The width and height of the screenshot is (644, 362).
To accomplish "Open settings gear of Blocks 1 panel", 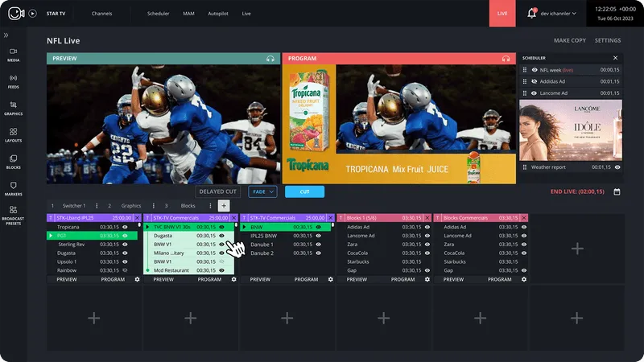I will [427, 279].
